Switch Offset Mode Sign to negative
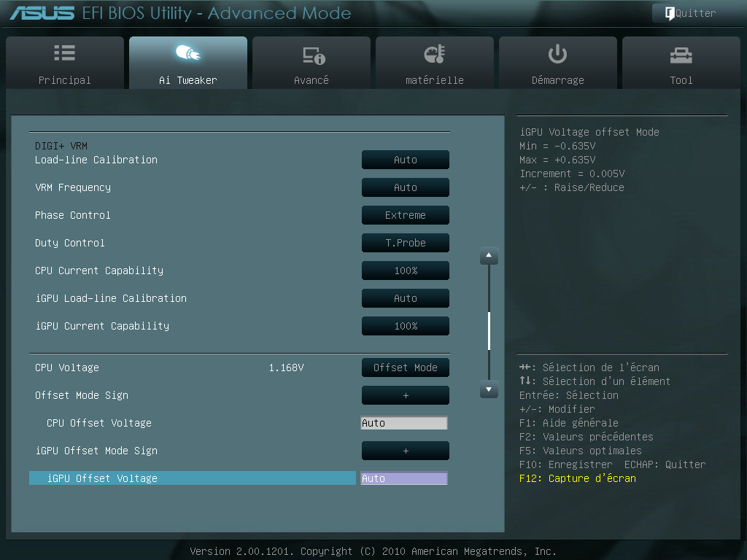The width and height of the screenshot is (747, 560). [405, 394]
